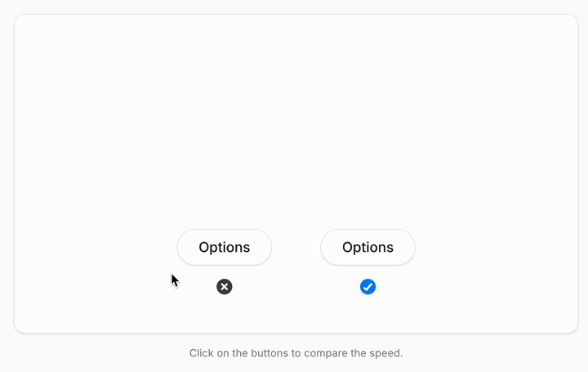Click the "Click on the buttons" caption text
The width and height of the screenshot is (588, 372).
[x=296, y=353]
